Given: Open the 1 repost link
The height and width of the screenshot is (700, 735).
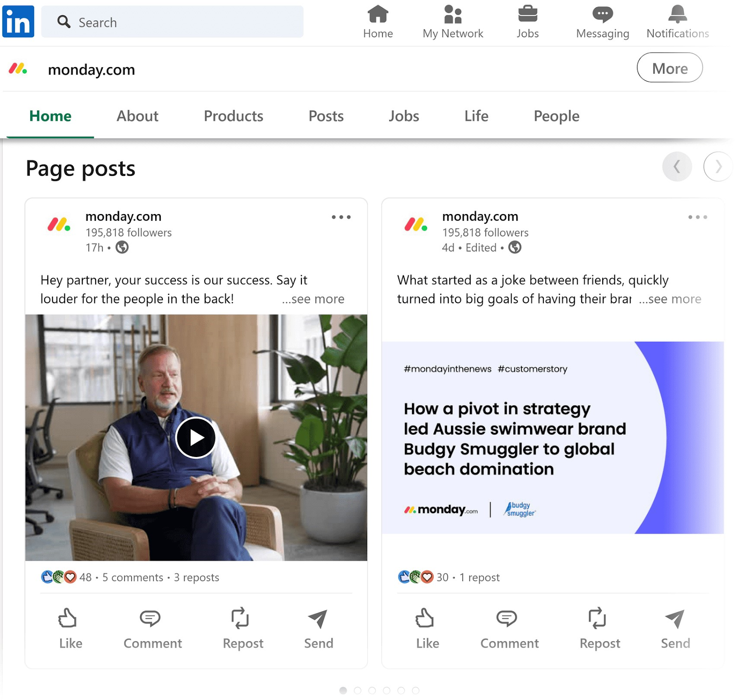Looking at the screenshot, I should tap(479, 577).
